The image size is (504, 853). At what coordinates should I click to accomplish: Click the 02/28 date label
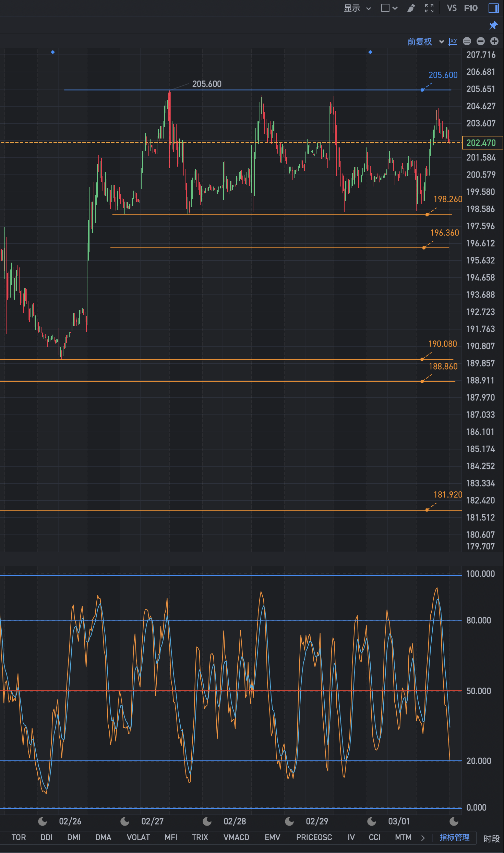(235, 821)
